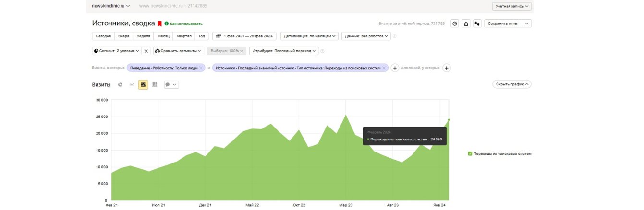Remove the 'Только люди' filter chip
Image resolution: width=644 pixels, height=210 pixels.
[x=201, y=68]
